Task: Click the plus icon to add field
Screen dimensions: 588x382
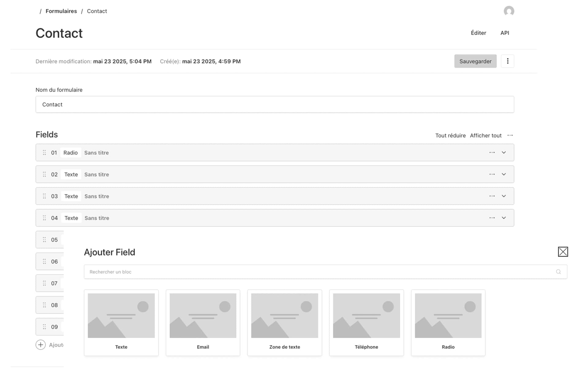Action: pos(40,345)
